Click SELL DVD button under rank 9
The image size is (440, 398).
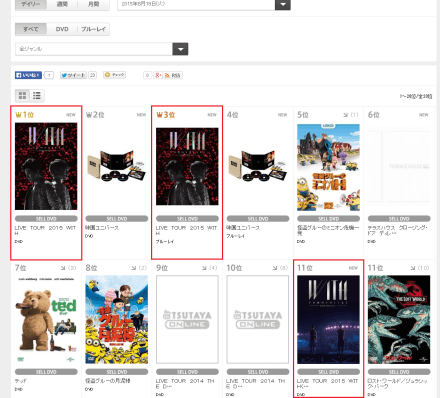click(187, 372)
